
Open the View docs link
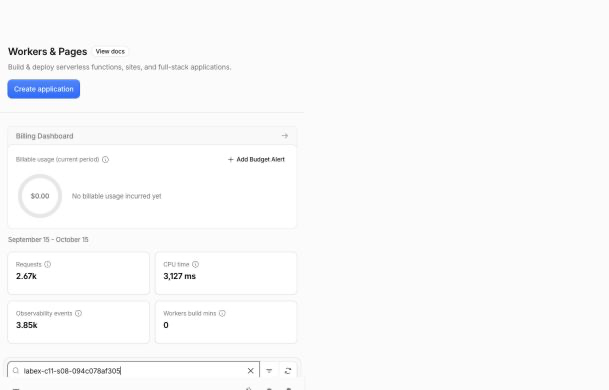(x=110, y=51)
